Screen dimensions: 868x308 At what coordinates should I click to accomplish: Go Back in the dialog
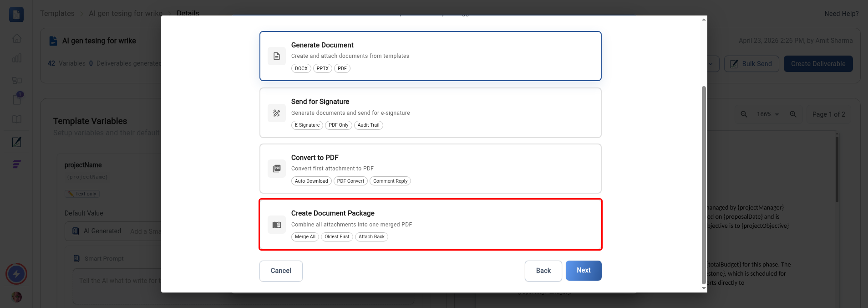click(x=543, y=271)
